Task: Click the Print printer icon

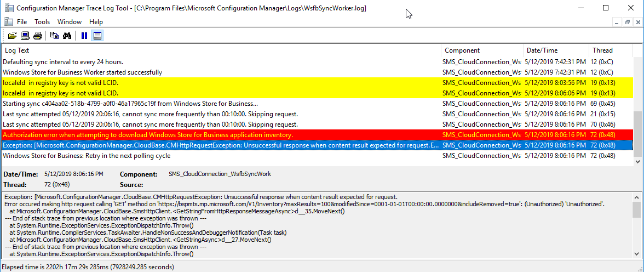Action: click(37, 36)
